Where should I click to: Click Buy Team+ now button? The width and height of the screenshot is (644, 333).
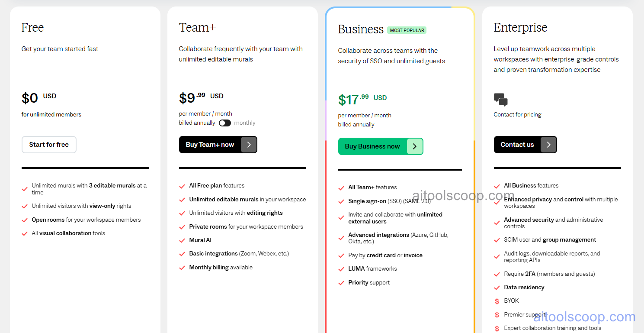coord(218,145)
